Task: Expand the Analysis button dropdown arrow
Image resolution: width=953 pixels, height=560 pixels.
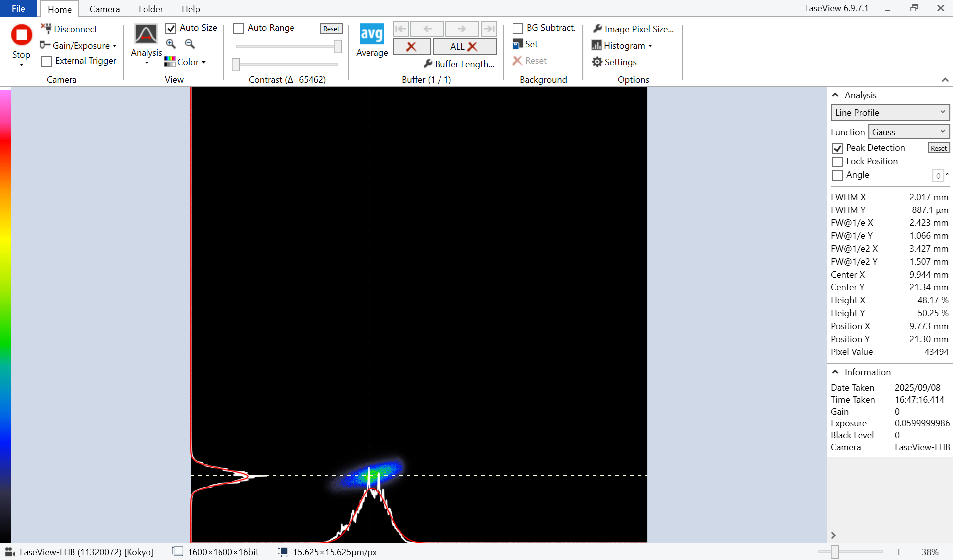Action: [x=147, y=63]
